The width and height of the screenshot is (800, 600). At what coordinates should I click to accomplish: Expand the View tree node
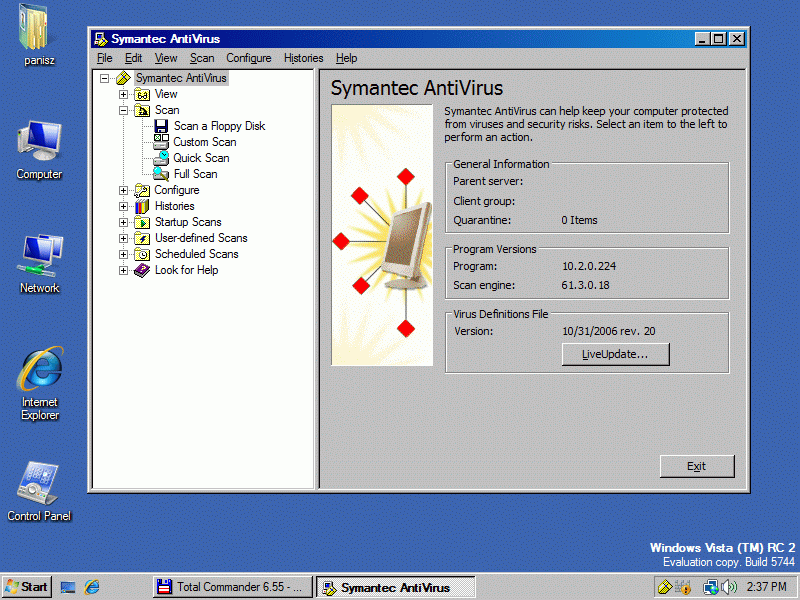coord(123,94)
